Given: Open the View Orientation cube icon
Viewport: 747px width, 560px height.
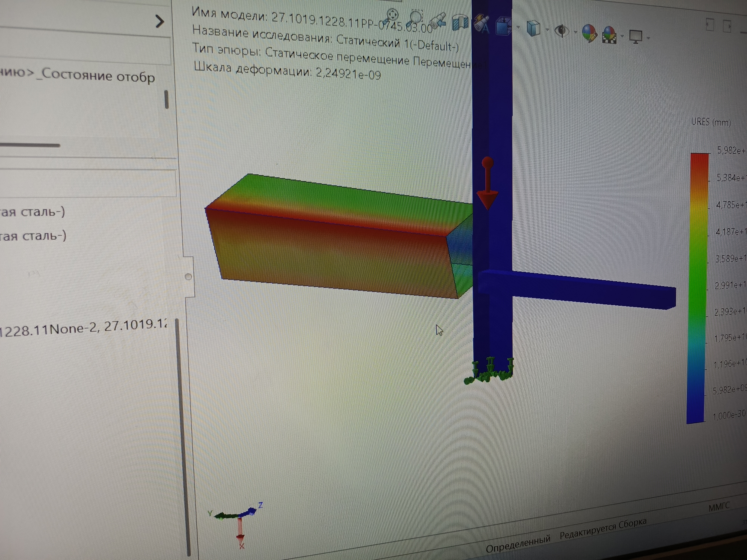Looking at the screenshot, I should [x=504, y=26].
